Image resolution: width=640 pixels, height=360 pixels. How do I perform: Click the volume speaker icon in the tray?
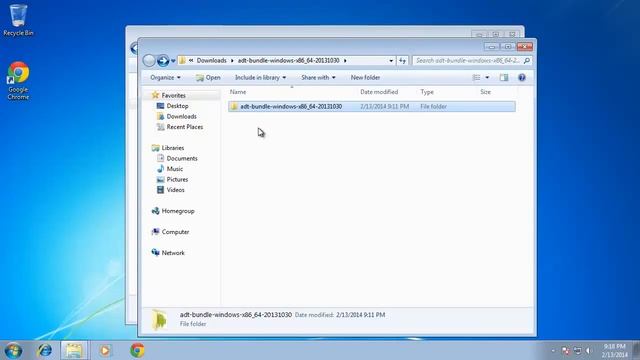[589, 351]
